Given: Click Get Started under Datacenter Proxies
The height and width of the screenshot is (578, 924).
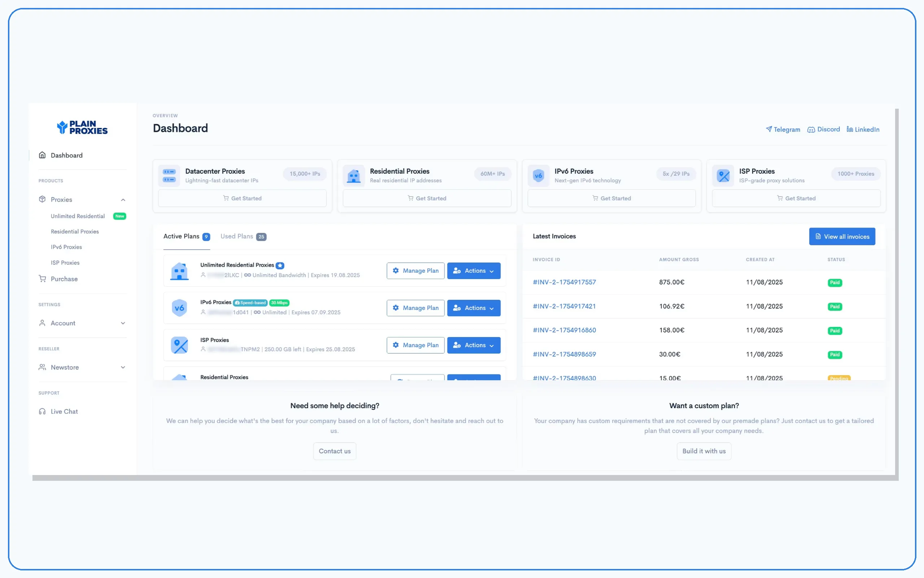Looking at the screenshot, I should 242,198.
